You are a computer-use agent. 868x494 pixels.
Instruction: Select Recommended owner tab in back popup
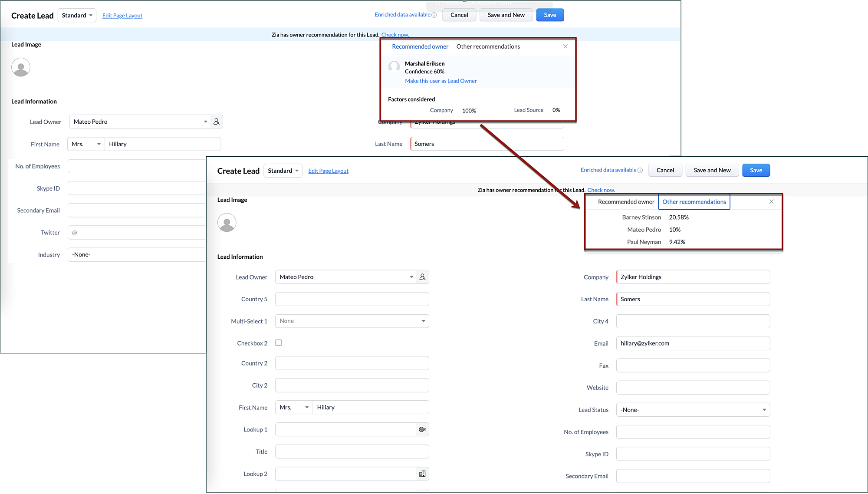pos(420,46)
